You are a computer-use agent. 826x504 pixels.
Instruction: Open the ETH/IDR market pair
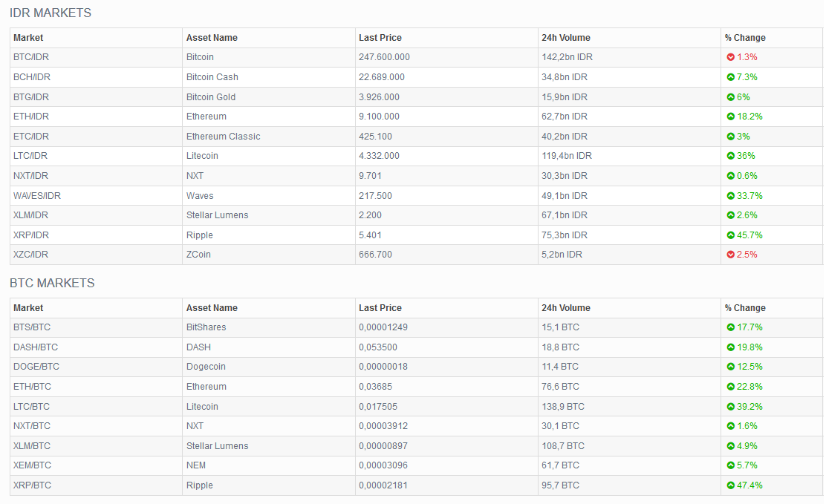[31, 117]
